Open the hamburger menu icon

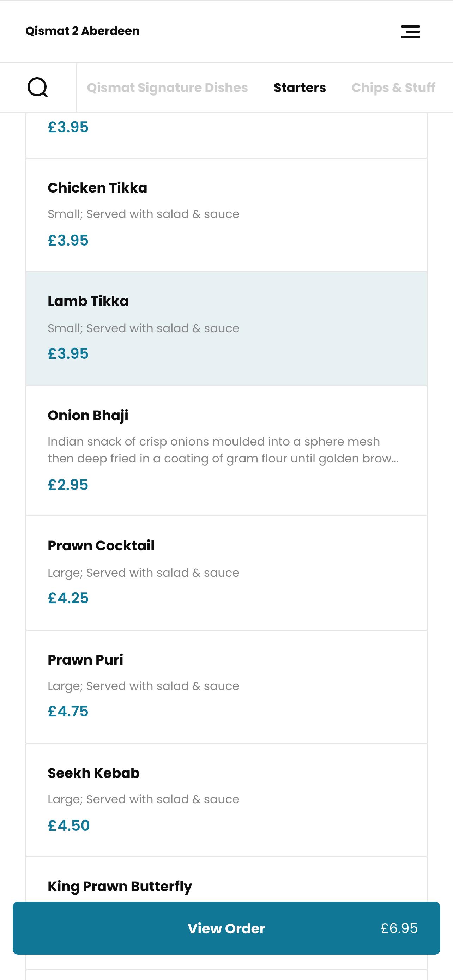(x=410, y=32)
